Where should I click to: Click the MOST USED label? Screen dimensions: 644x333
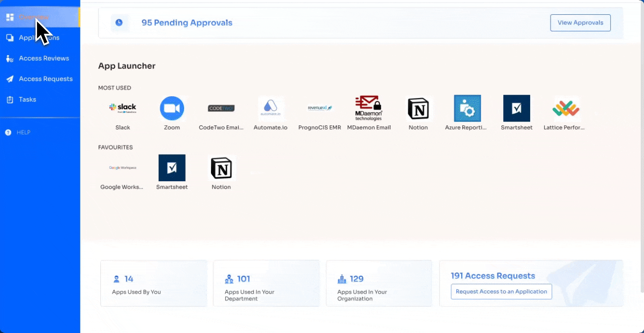coord(115,88)
